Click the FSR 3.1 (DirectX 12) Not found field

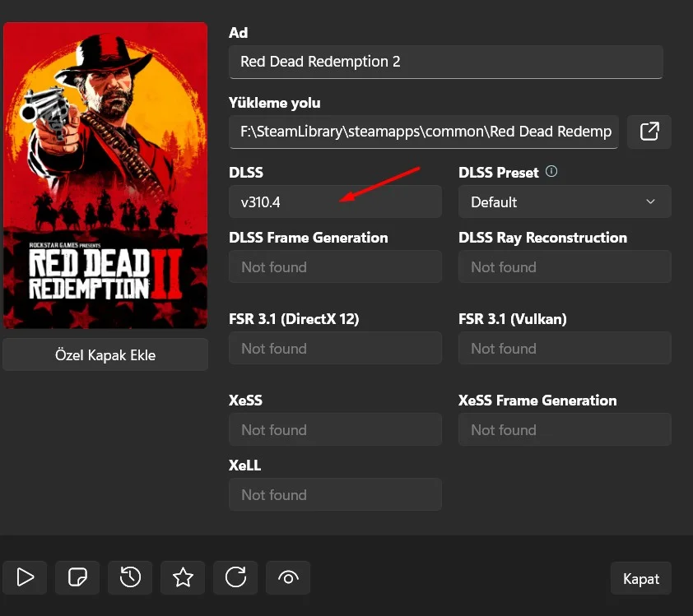coord(335,348)
